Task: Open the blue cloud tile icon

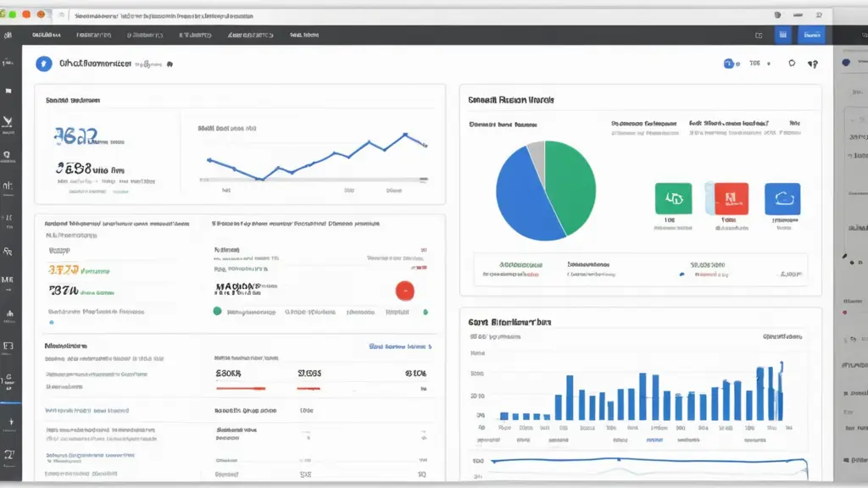Action: pos(782,199)
